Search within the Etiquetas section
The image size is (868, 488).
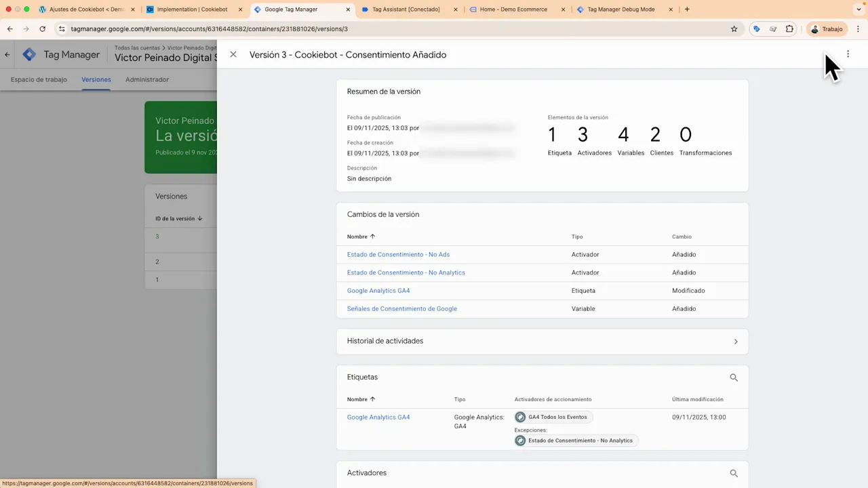(x=734, y=377)
